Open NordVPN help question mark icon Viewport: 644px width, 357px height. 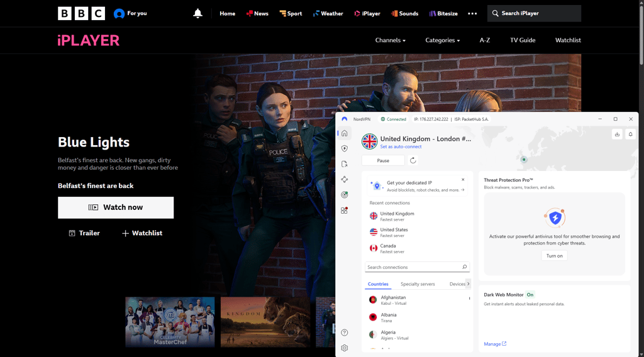point(344,332)
